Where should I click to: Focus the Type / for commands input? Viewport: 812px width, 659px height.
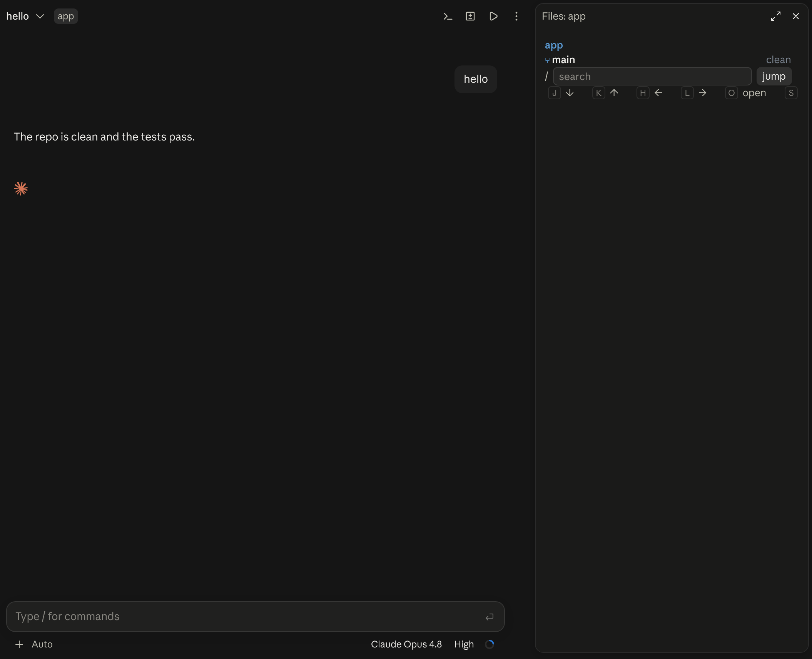click(x=256, y=616)
